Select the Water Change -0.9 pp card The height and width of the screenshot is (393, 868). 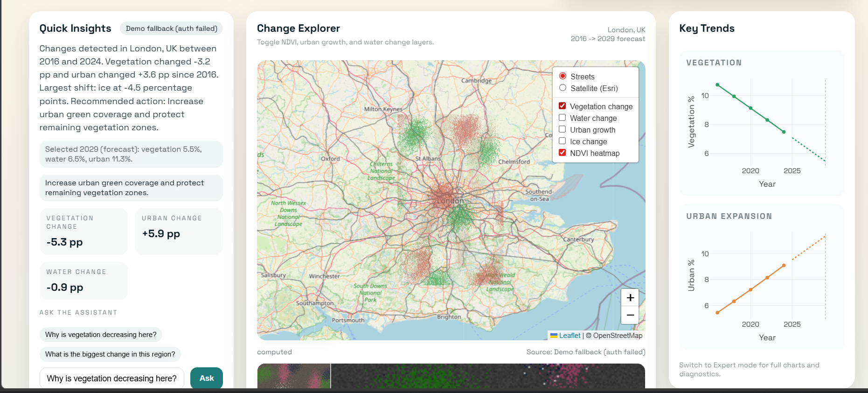coord(83,281)
